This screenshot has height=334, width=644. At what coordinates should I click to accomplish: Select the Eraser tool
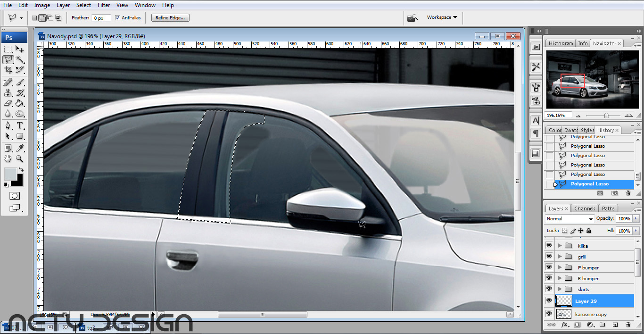[8, 103]
